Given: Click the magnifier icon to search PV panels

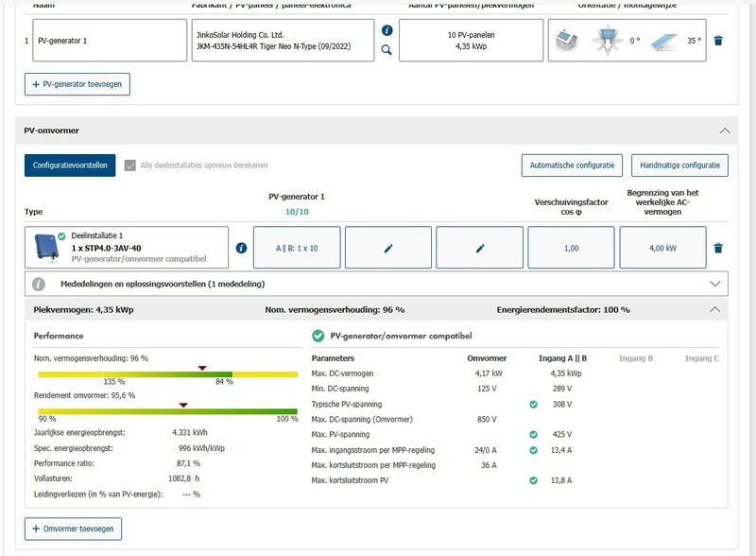Looking at the screenshot, I should 387,50.
